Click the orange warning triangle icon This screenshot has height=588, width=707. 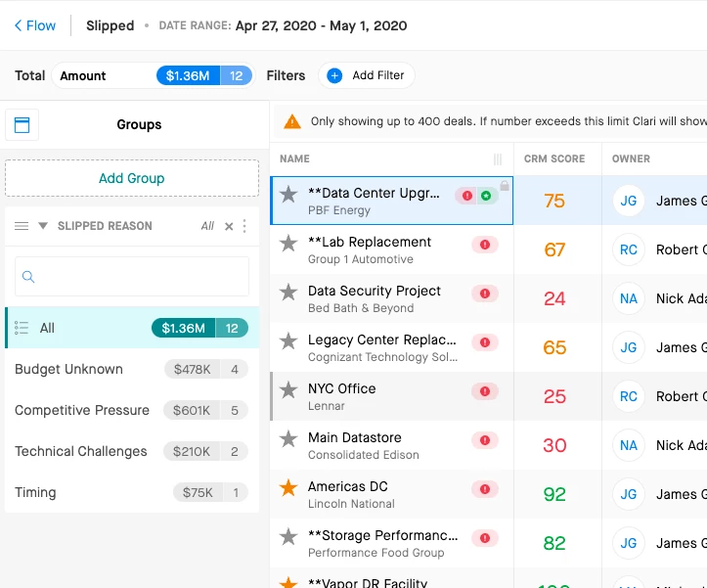[x=292, y=121]
